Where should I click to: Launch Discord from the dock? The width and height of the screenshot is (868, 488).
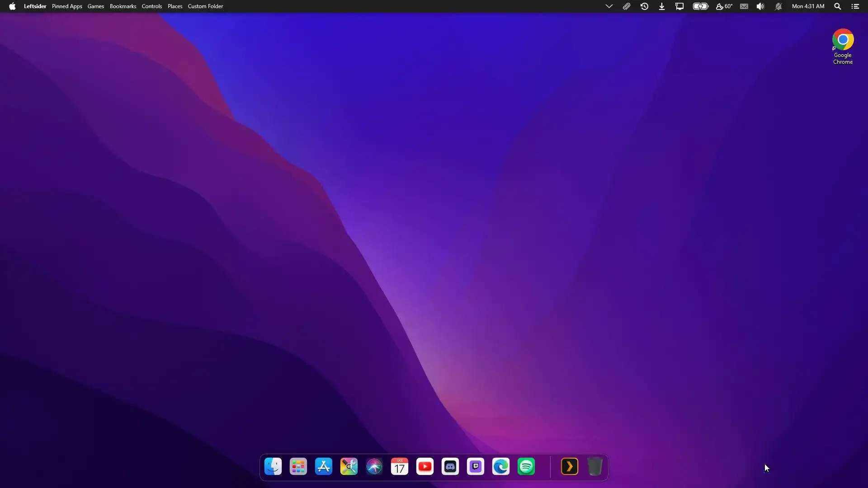[x=450, y=467]
